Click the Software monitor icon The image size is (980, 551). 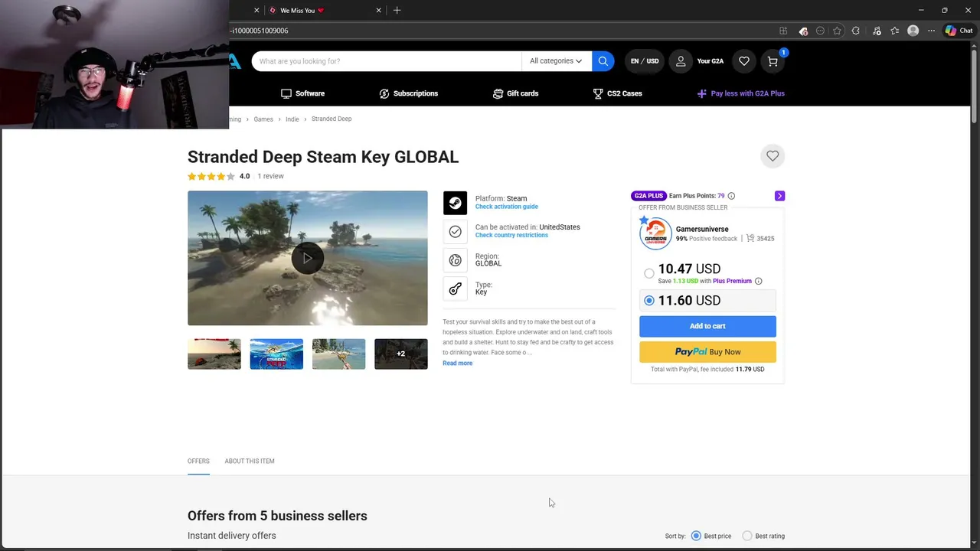(x=286, y=93)
